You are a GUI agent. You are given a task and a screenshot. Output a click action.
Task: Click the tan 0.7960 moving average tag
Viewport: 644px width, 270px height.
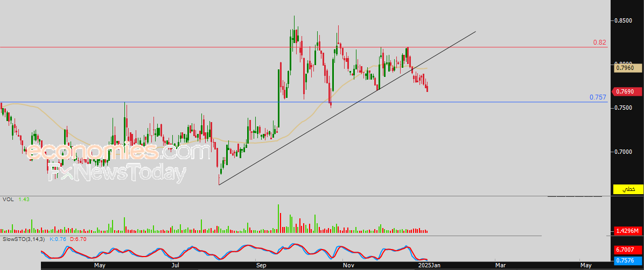click(628, 68)
